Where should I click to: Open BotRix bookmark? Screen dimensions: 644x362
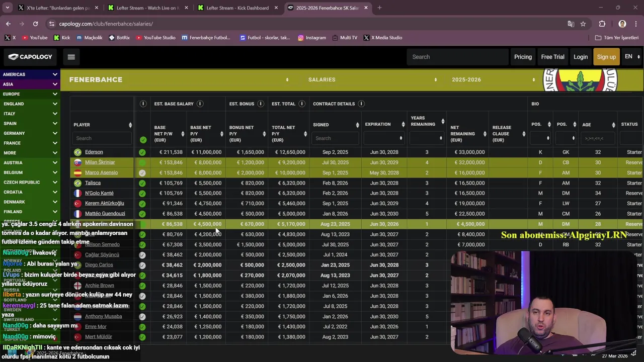click(x=119, y=38)
